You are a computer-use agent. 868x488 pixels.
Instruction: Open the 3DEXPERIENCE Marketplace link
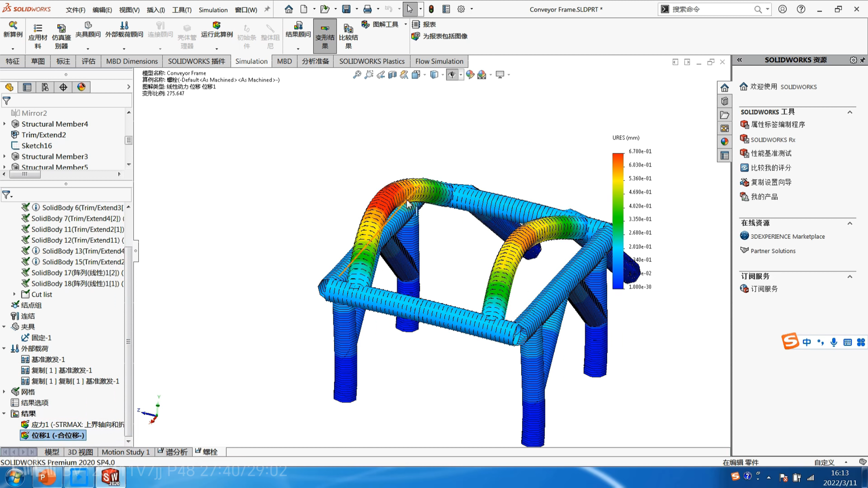pyautogui.click(x=787, y=236)
